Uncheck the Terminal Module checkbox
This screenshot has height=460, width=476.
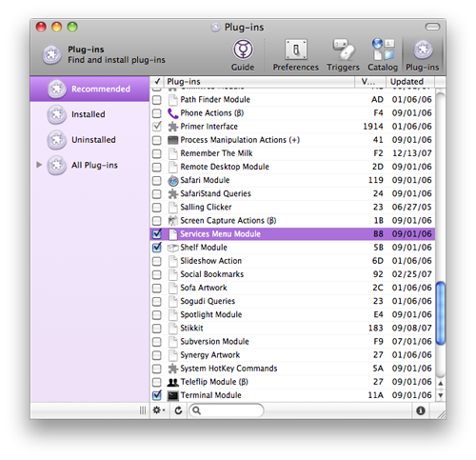157,395
